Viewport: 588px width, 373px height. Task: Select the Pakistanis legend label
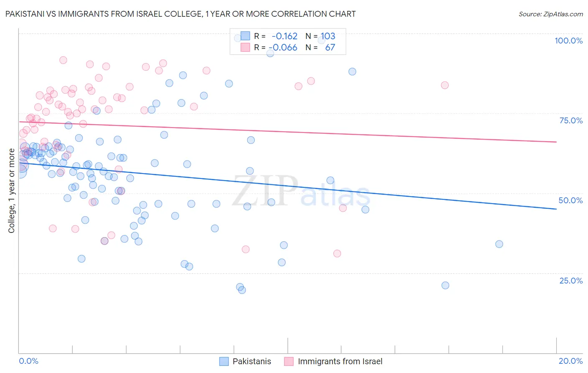[x=252, y=361]
